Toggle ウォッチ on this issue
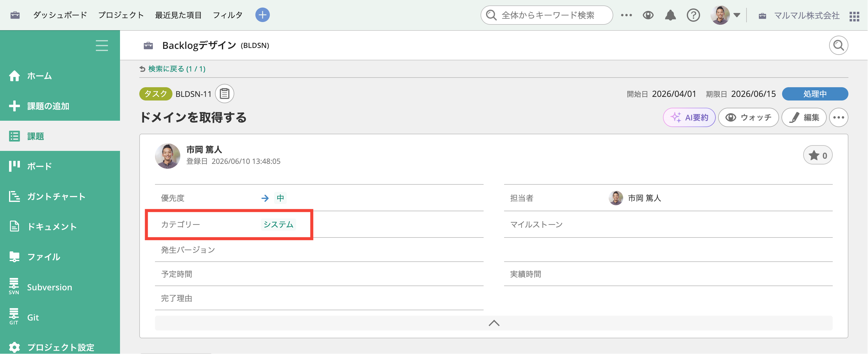 click(x=748, y=117)
